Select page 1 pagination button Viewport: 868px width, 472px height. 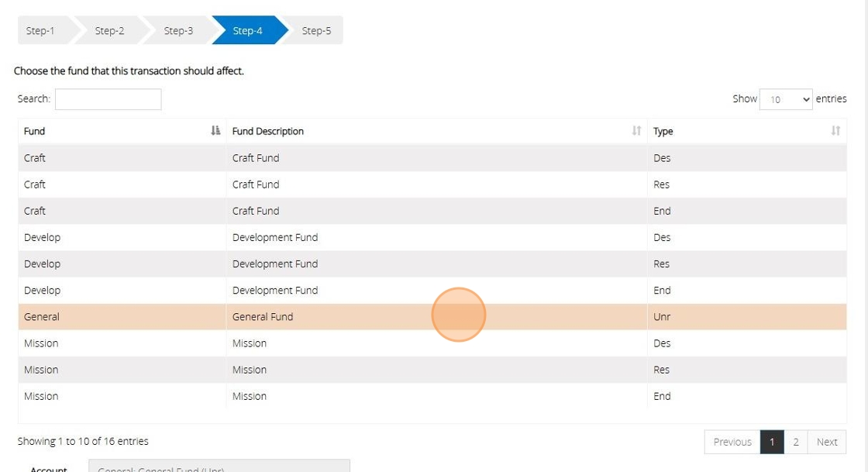[x=772, y=442]
